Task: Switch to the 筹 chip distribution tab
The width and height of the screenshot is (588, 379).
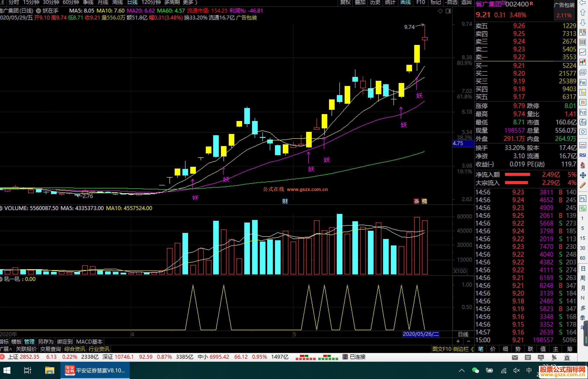Action: coord(570,349)
